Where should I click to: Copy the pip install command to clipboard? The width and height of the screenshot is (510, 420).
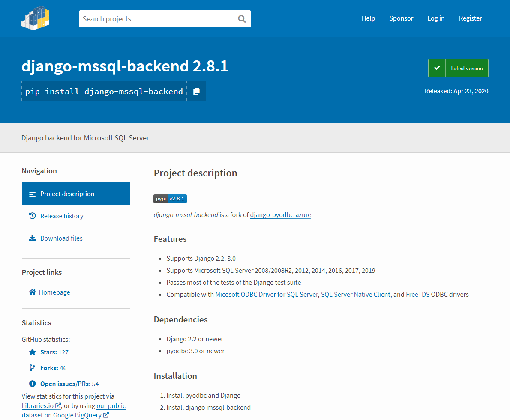click(x=196, y=91)
